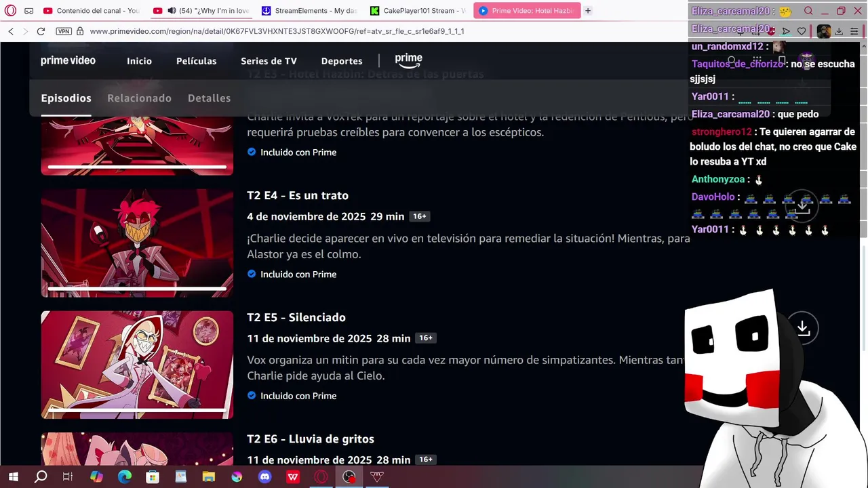Screen dimensions: 868x488
Task: Open File Explorer from taskbar
Action: 208,477
